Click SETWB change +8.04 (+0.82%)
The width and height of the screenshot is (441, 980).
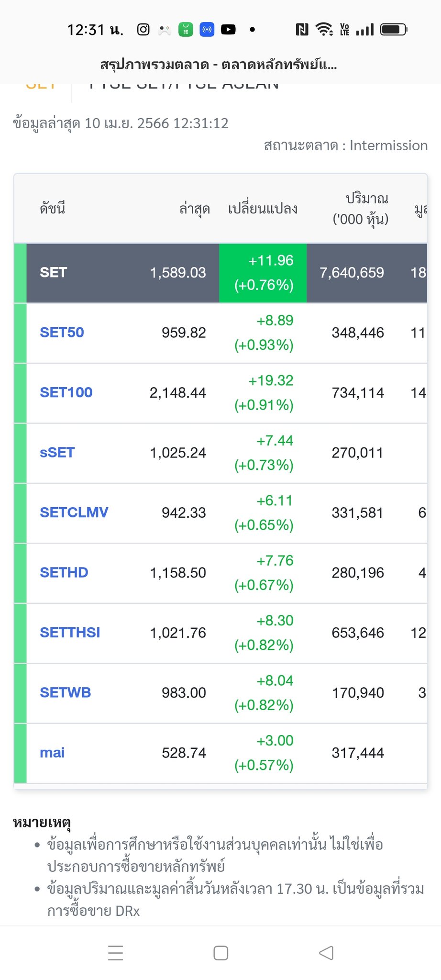pyautogui.click(x=264, y=692)
